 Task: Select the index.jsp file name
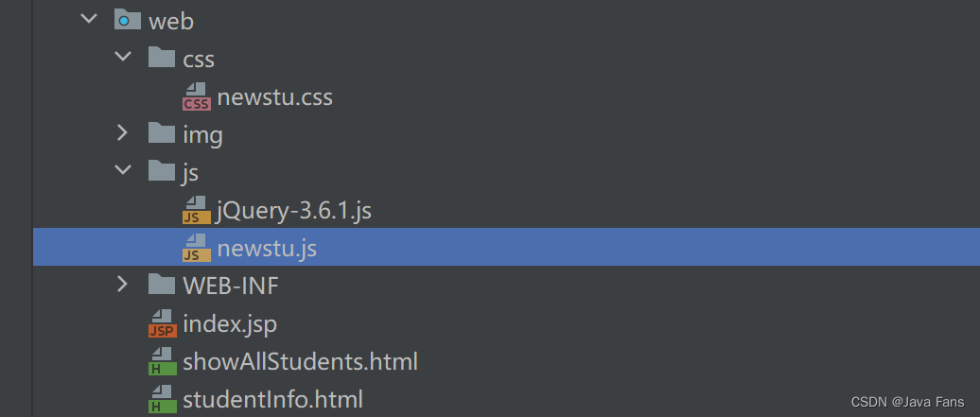[x=230, y=323]
